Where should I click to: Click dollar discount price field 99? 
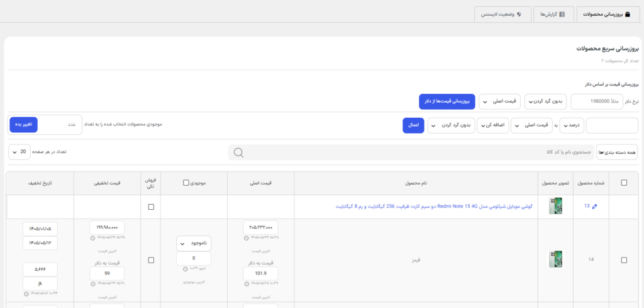click(107, 273)
